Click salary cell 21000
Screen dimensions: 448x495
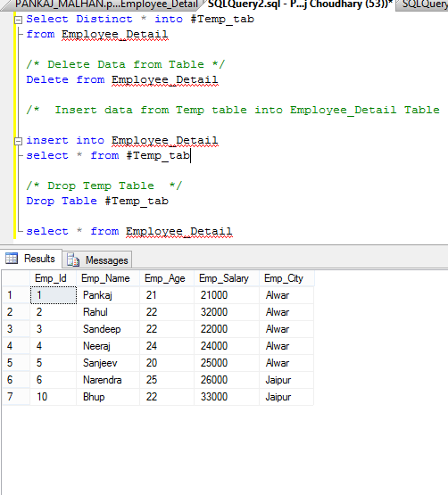coord(227,295)
